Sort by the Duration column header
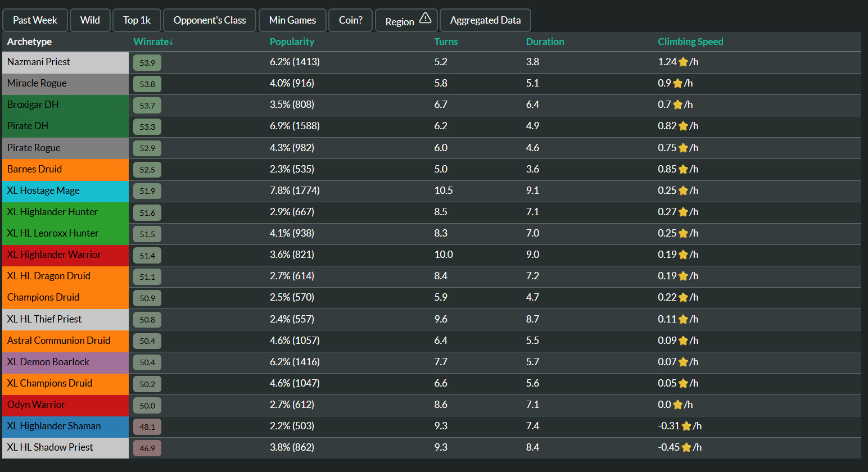This screenshot has width=868, height=472. pyautogui.click(x=545, y=42)
